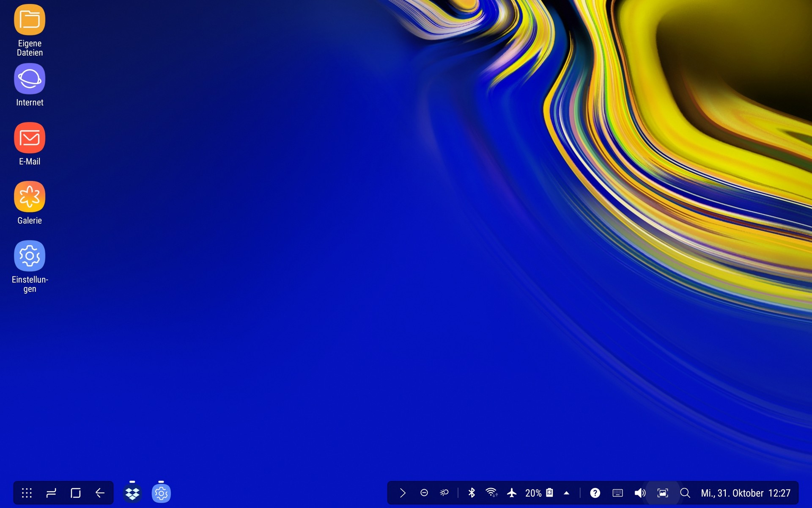Click the home square button in the taskbar
The image size is (812, 508).
[76, 493]
